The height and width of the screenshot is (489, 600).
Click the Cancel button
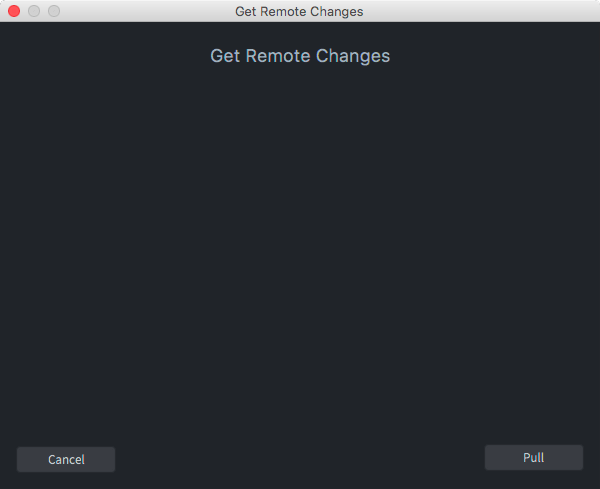point(66,459)
